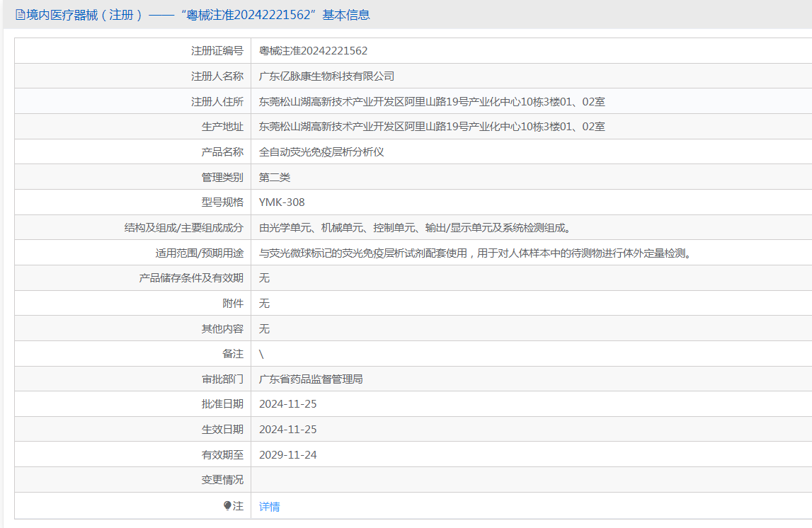Click expiry date 2029-11-24
Screen dimensions: 812x528
[x=288, y=454]
